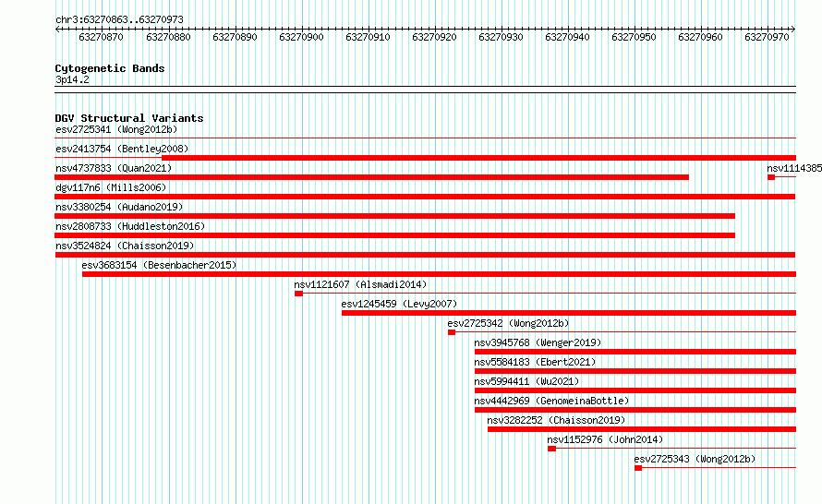Click the small red block under nsv1152976 (John2014)
Viewport: 822px width, 504px height.
(x=551, y=449)
